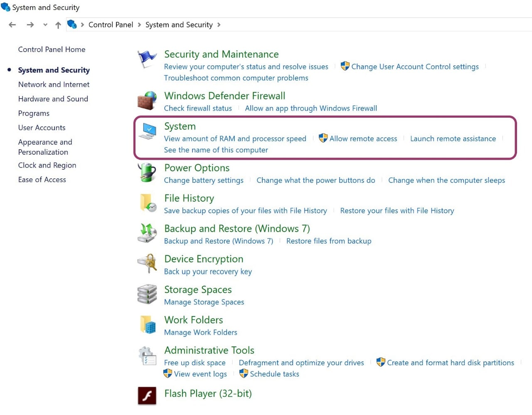Screen dimensions: 532x415
Task: Select Ease of Access in sidebar
Action: tap(42, 180)
